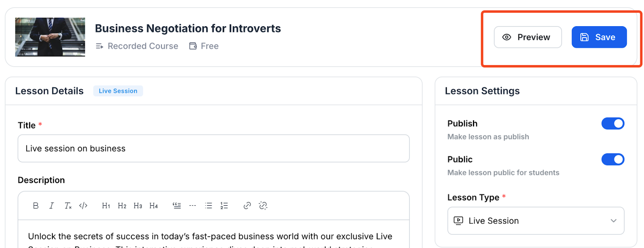Turn off the Public toggle for students
Viewport: 644px width, 248px height.
click(x=612, y=159)
